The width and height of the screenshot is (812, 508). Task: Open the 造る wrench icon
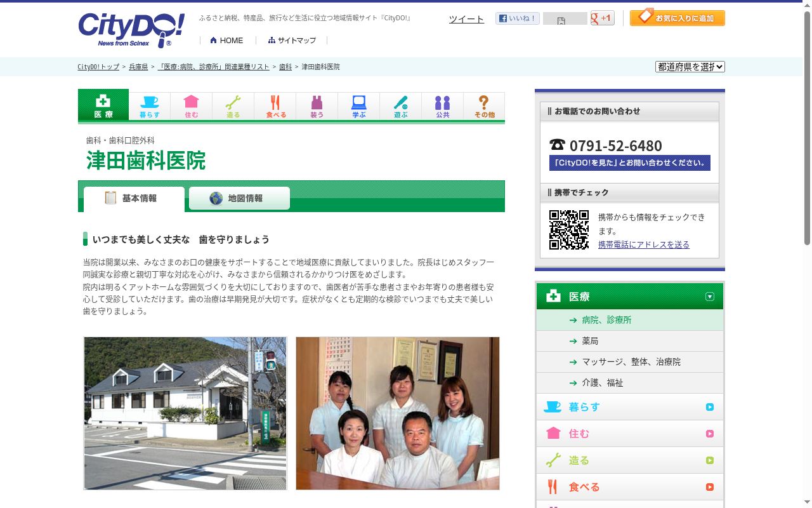(x=233, y=106)
